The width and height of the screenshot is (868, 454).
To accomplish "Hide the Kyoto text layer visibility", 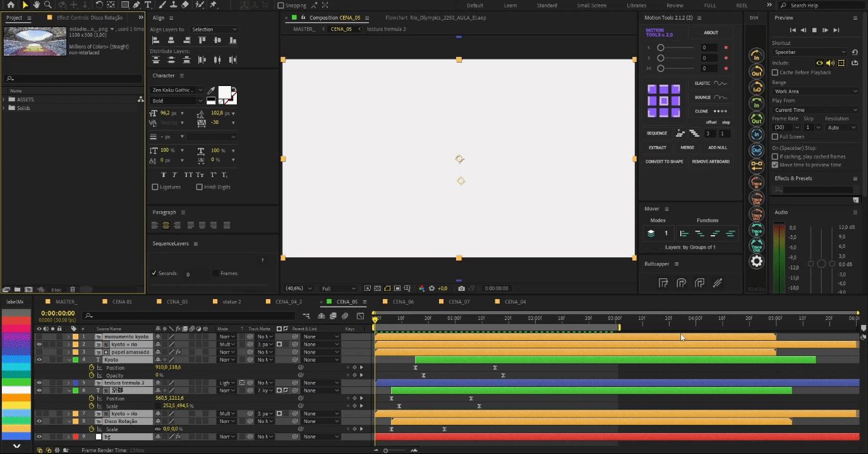I will [39, 360].
